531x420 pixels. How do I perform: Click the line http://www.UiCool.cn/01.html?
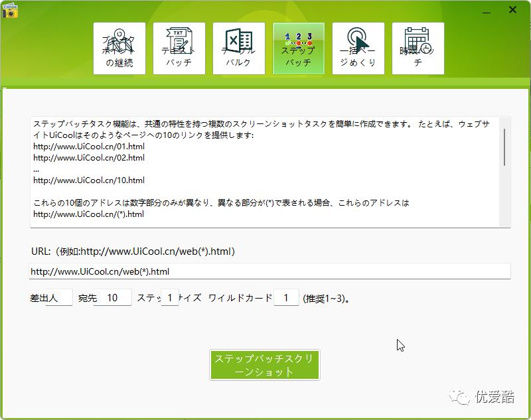(x=89, y=147)
